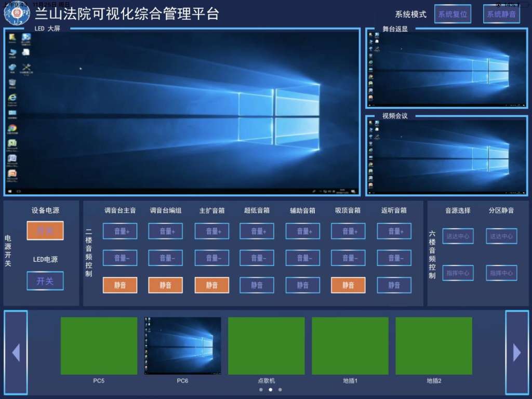The image size is (532, 399).
Task: Toggle the 设备电源 orange power switch
Action: 45,231
